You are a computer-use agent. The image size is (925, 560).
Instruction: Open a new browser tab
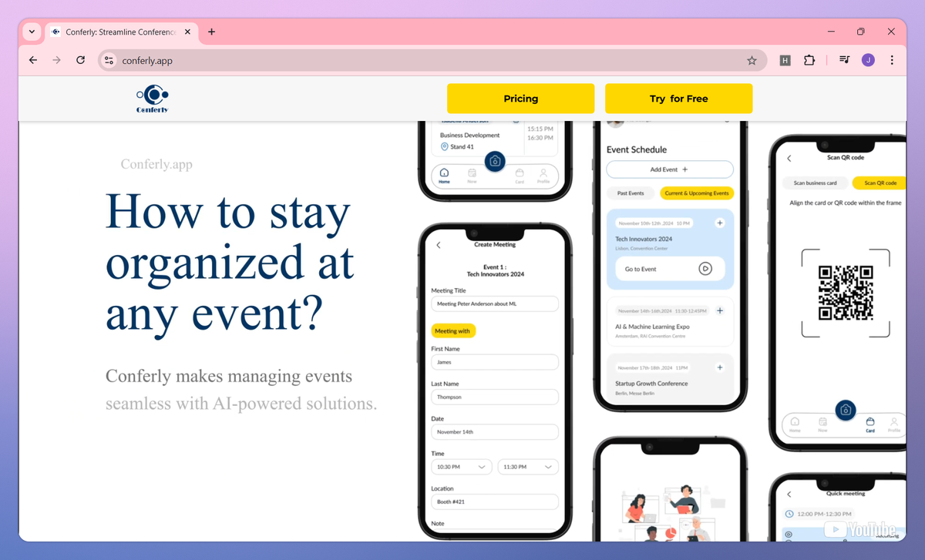coord(211,32)
